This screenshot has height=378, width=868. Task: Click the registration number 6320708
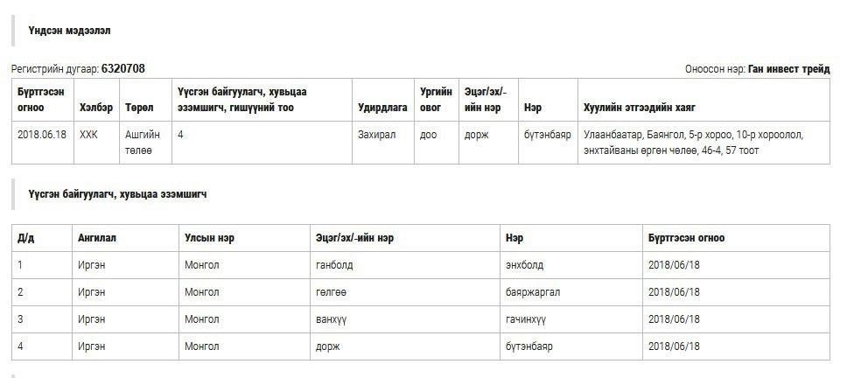click(122, 68)
